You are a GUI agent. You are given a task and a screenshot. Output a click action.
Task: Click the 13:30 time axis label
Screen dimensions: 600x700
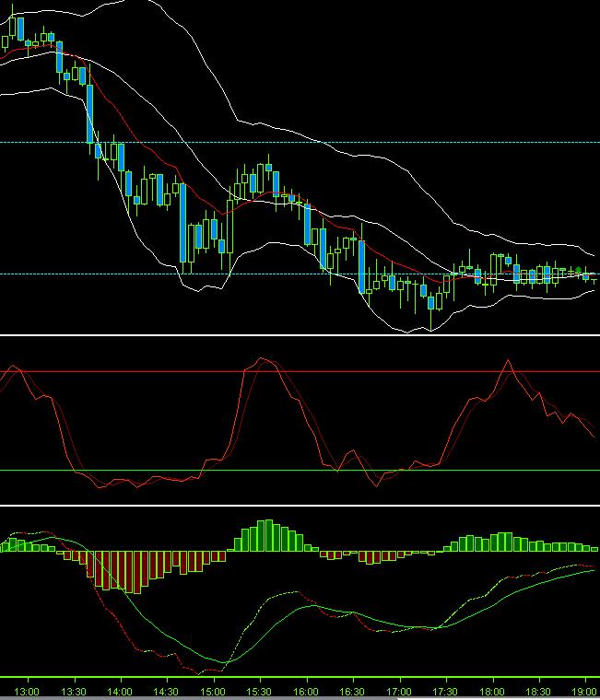[x=74, y=692]
